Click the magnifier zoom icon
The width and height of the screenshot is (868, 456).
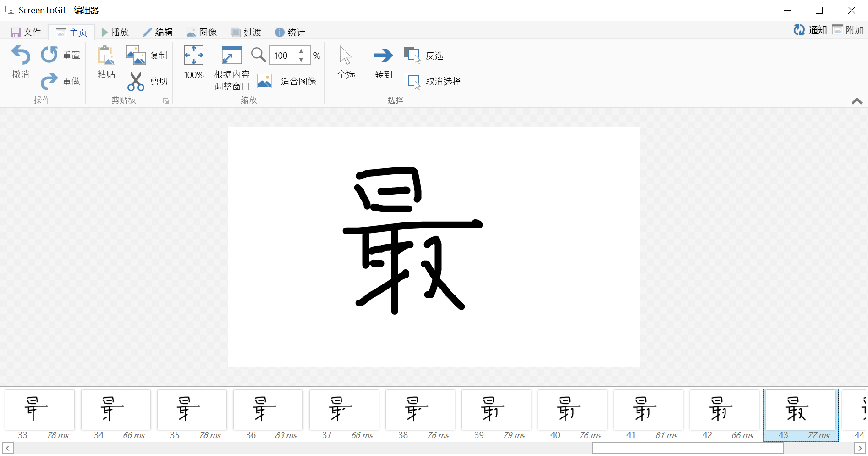(x=258, y=55)
